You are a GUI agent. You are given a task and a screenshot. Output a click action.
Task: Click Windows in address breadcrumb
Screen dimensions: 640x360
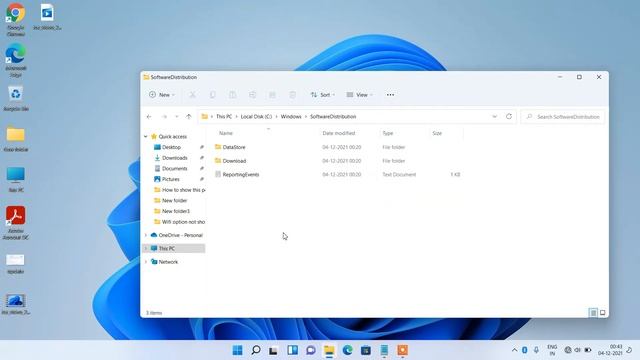291,117
